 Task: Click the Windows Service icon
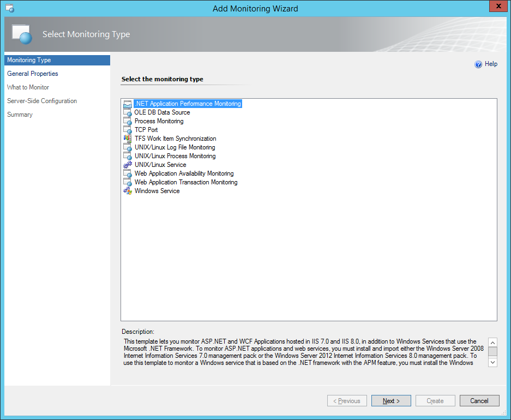click(x=128, y=191)
